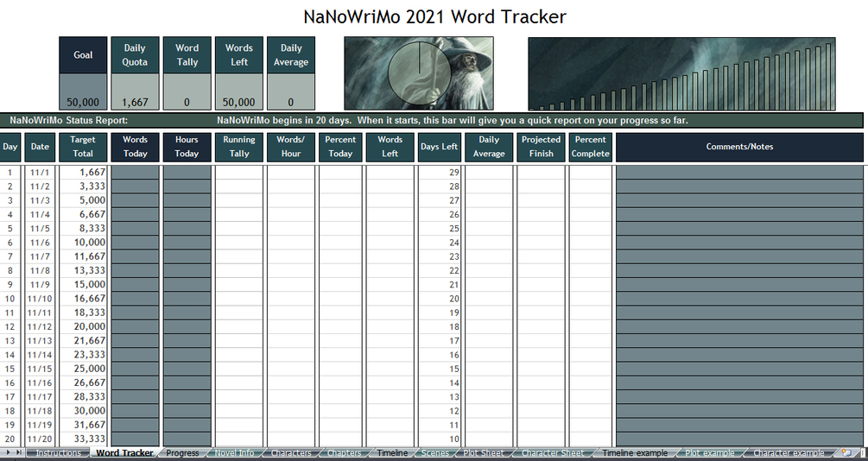Click the Target Total column header
This screenshot has width=868, height=461.
83,148
